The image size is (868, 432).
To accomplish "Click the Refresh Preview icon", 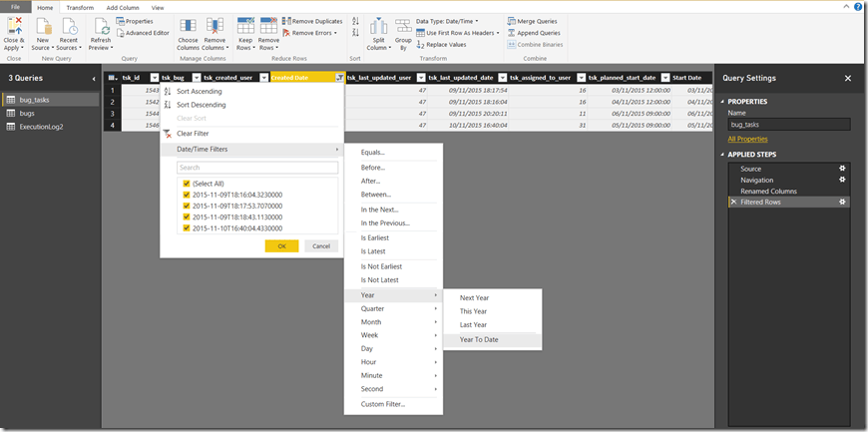I will pos(101,27).
